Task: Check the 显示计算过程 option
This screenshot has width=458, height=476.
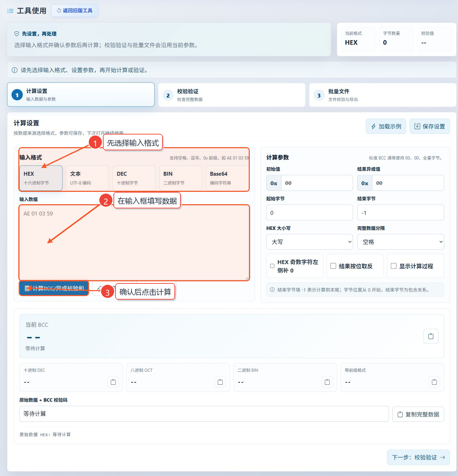Action: [394, 266]
